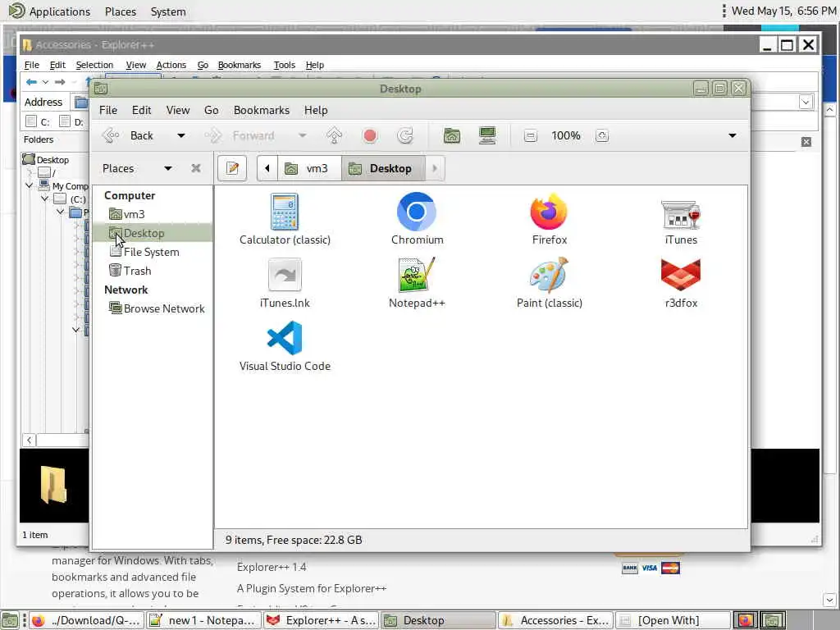Zoom in with the plus icon
The height and width of the screenshot is (630, 840).
point(601,136)
